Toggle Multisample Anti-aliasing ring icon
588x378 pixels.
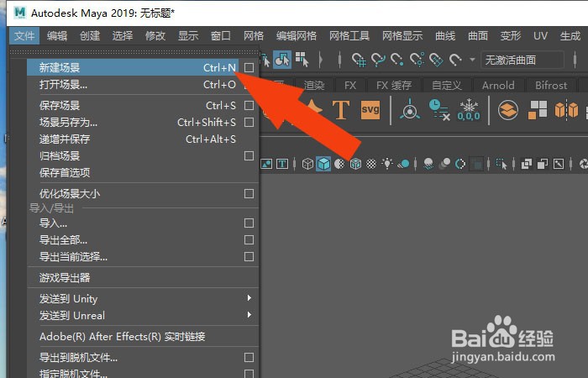(x=460, y=164)
